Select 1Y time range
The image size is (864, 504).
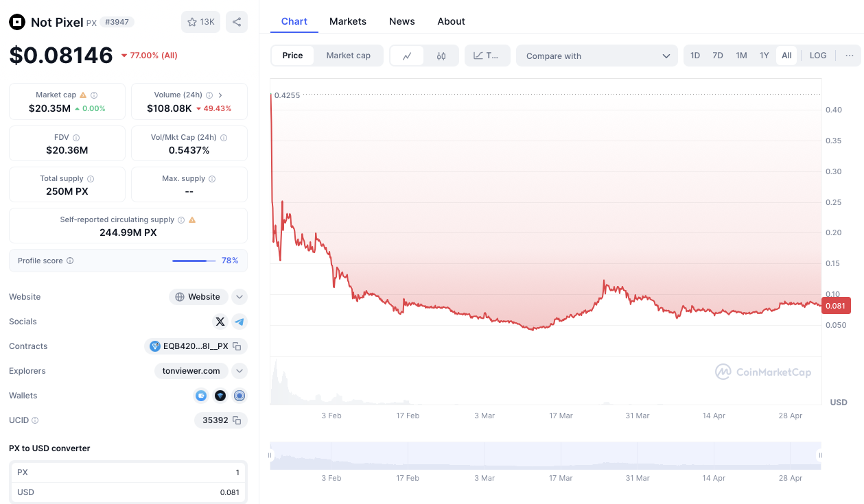point(764,56)
